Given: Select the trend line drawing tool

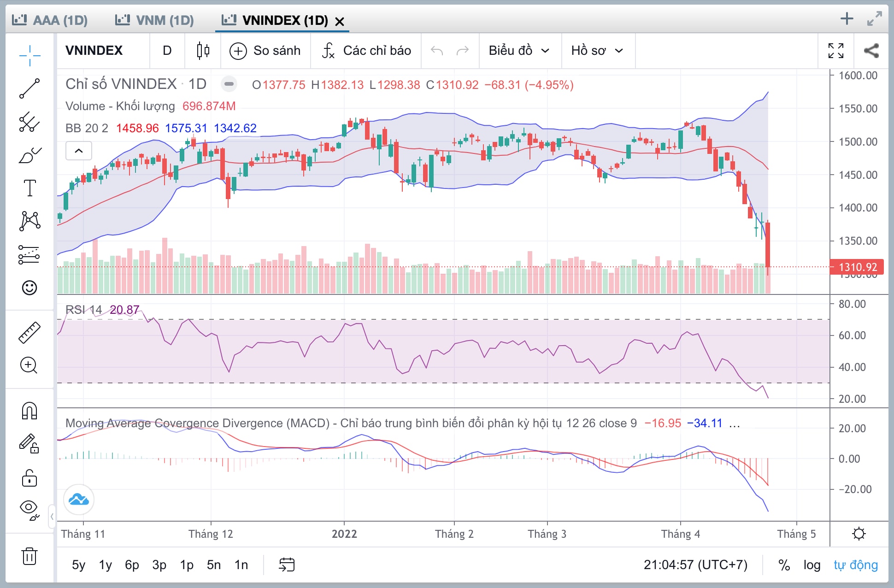Looking at the screenshot, I should (29, 88).
